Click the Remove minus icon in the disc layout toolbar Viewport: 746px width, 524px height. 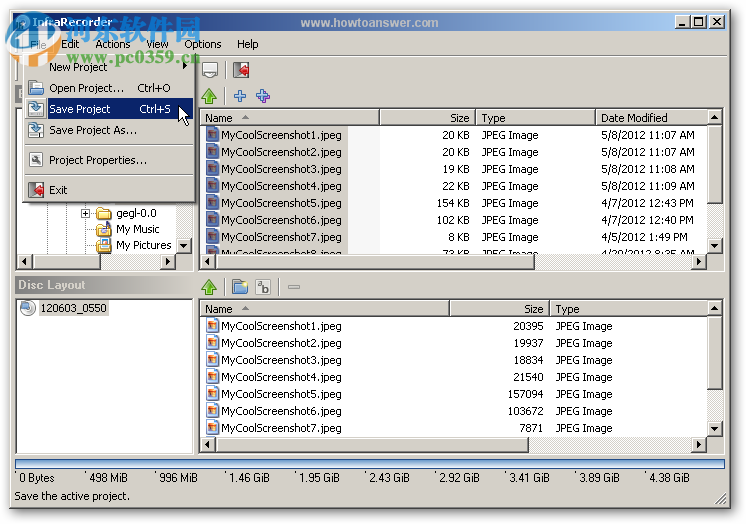click(294, 287)
